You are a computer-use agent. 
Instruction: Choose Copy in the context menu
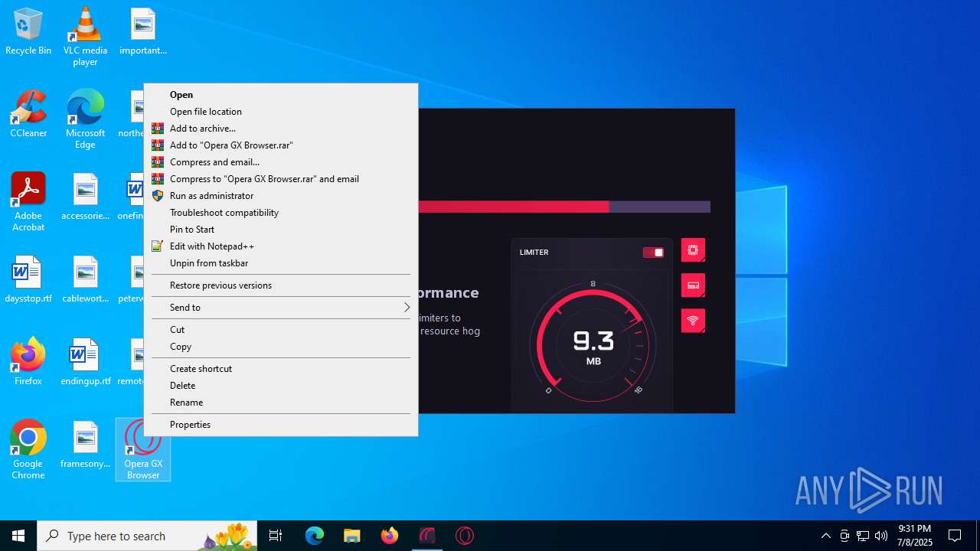tap(281, 347)
